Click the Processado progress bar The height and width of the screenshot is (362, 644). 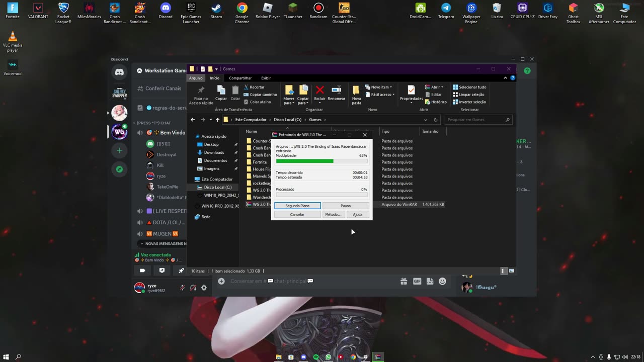[x=321, y=195]
